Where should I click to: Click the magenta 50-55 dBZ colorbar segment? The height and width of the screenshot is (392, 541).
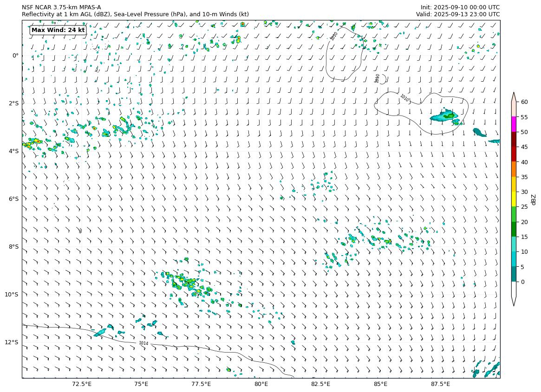coord(514,124)
